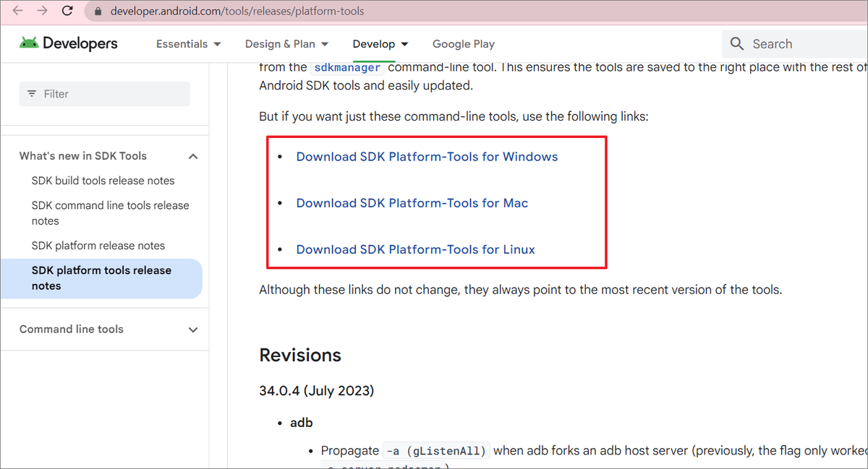
Task: Open SDK command line tools release notes
Action: (x=111, y=213)
